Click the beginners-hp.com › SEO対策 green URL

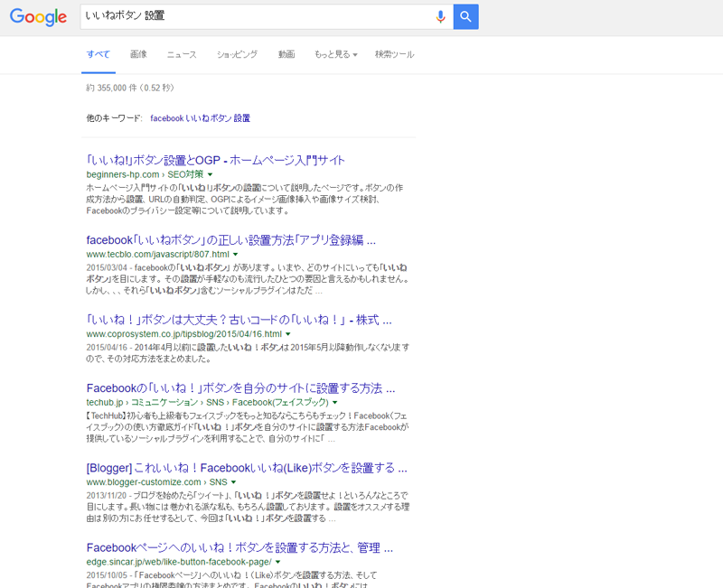pyautogui.click(x=145, y=174)
